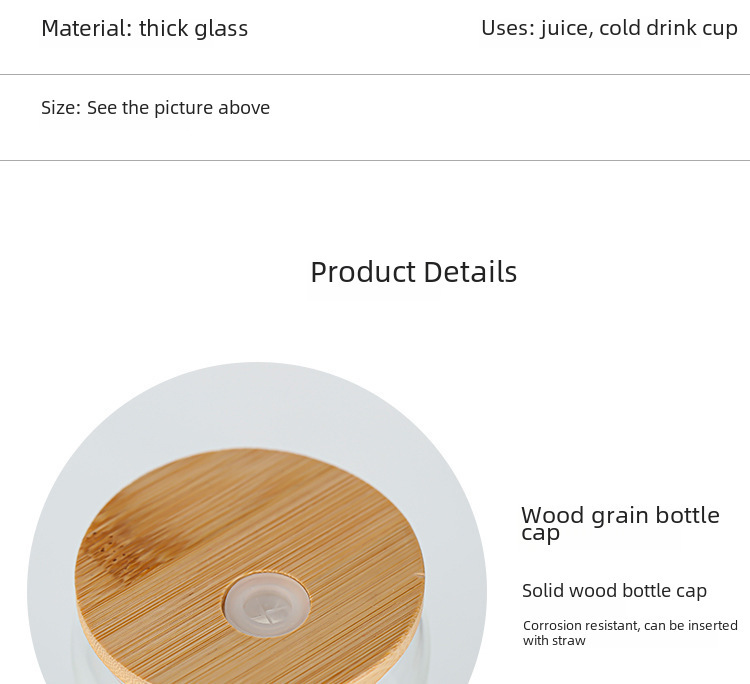The height and width of the screenshot is (684, 750).
Task: Click the word "juice" in Uses
Action: (564, 28)
